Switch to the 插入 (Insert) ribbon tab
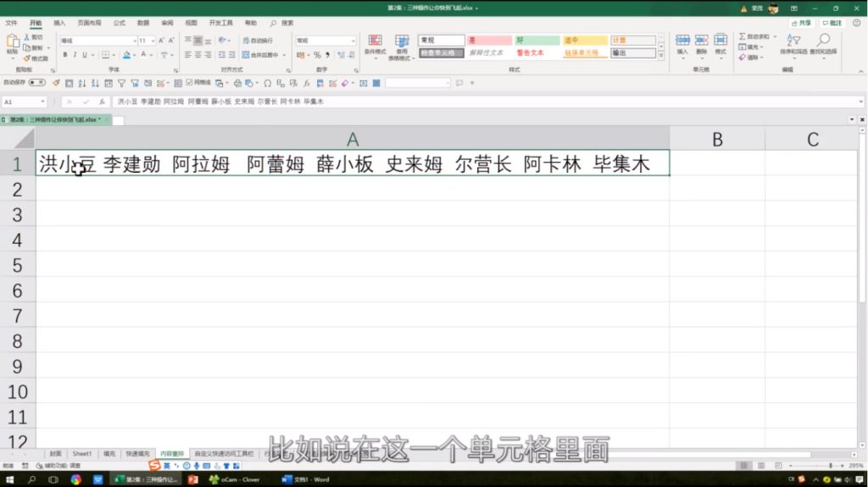Viewport: 868px width, 487px height. pyautogui.click(x=59, y=23)
